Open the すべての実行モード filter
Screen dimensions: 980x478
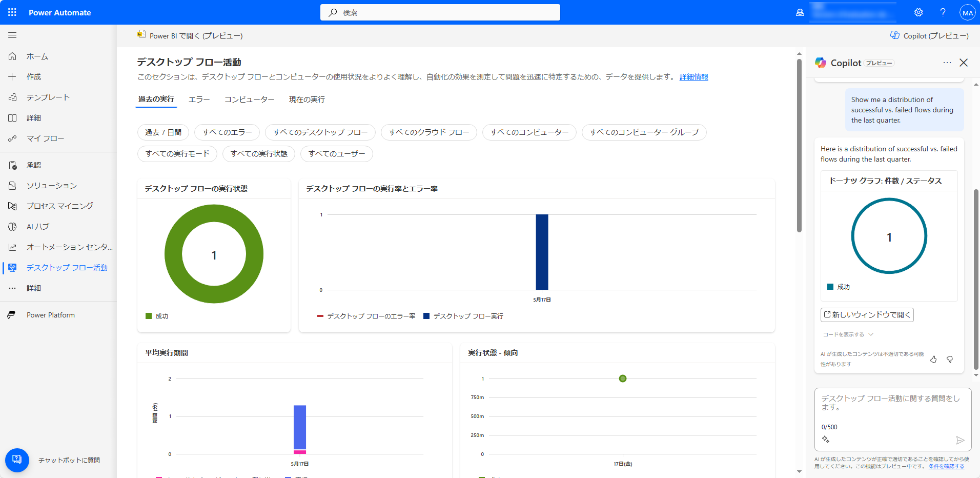point(177,154)
